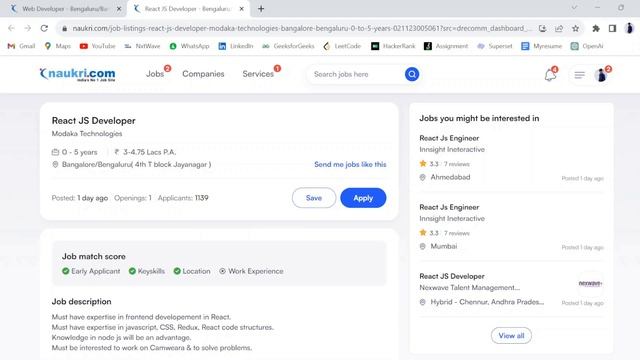Open GeeksforGeeks bookmark
640x360 pixels.
coord(288,46)
